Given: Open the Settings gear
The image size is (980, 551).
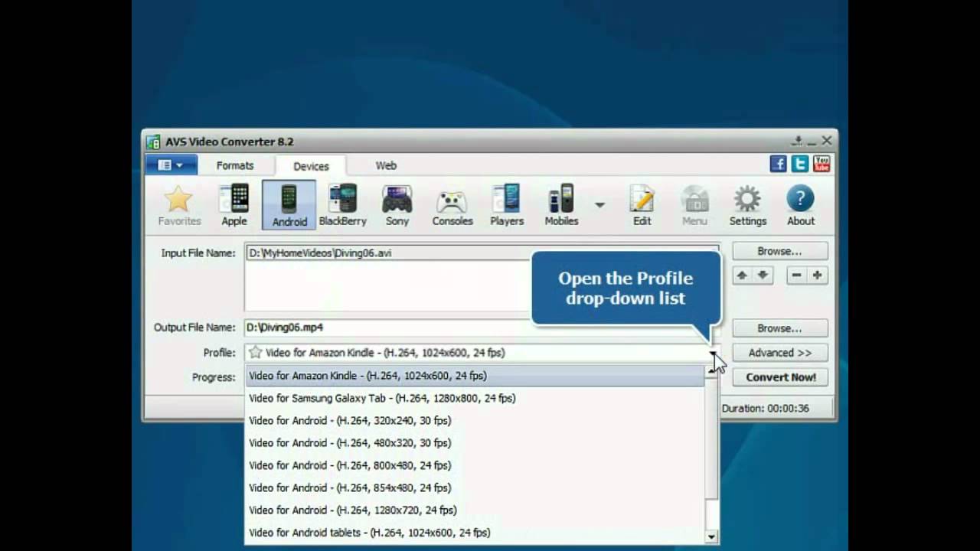Looking at the screenshot, I should 747,205.
